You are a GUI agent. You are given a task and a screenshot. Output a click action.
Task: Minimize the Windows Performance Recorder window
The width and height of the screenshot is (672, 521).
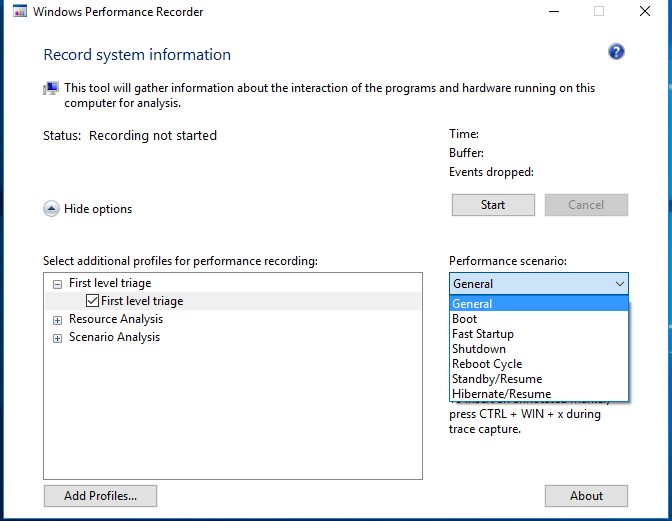tap(554, 11)
